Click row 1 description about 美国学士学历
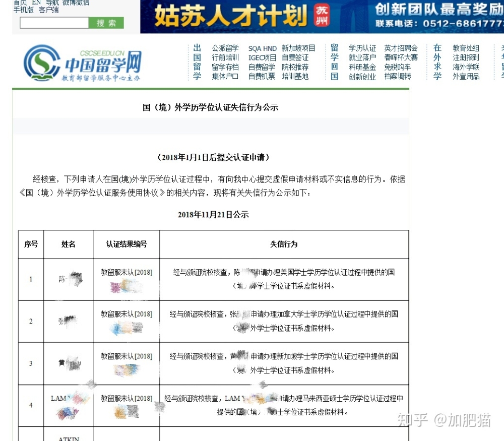 point(284,279)
